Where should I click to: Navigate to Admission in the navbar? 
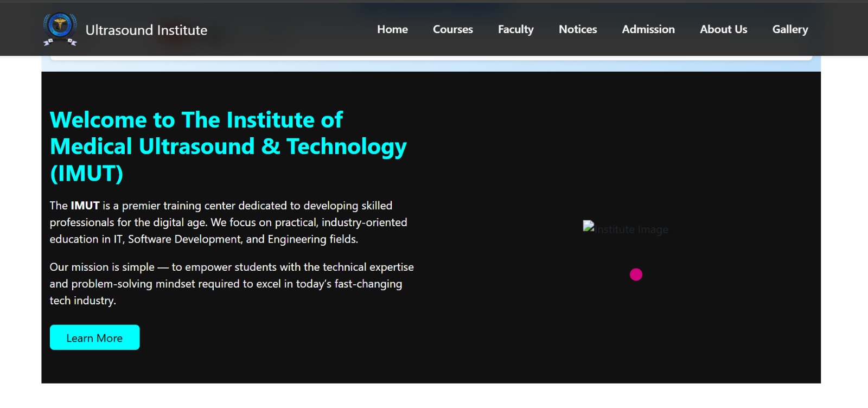pyautogui.click(x=648, y=29)
